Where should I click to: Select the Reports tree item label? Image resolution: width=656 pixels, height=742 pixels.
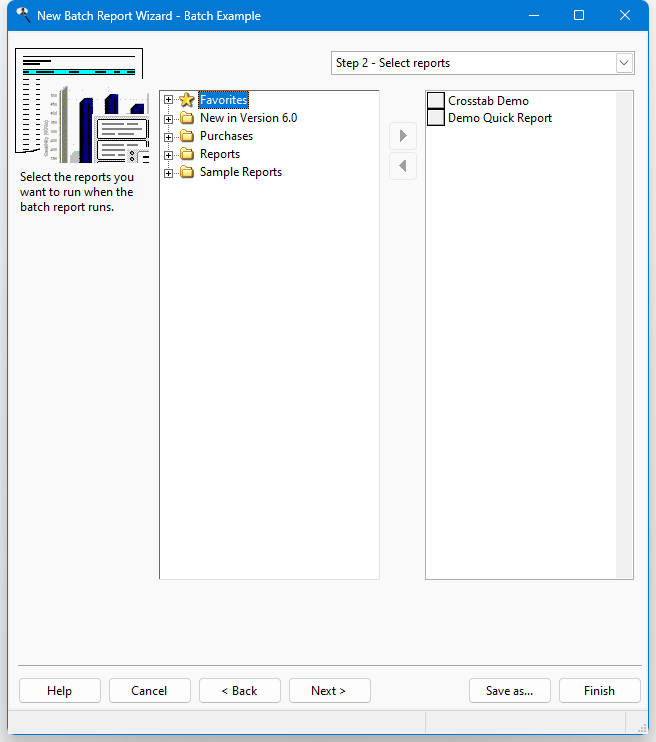(x=220, y=154)
